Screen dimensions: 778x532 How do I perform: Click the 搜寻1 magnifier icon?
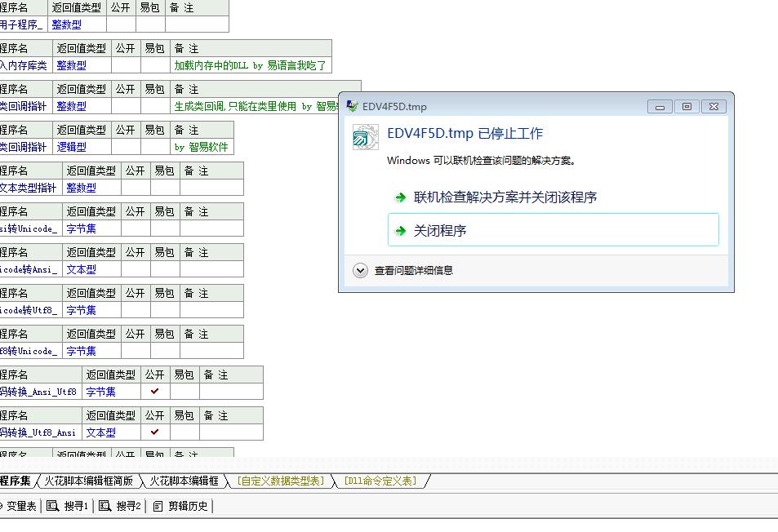pos(53,506)
